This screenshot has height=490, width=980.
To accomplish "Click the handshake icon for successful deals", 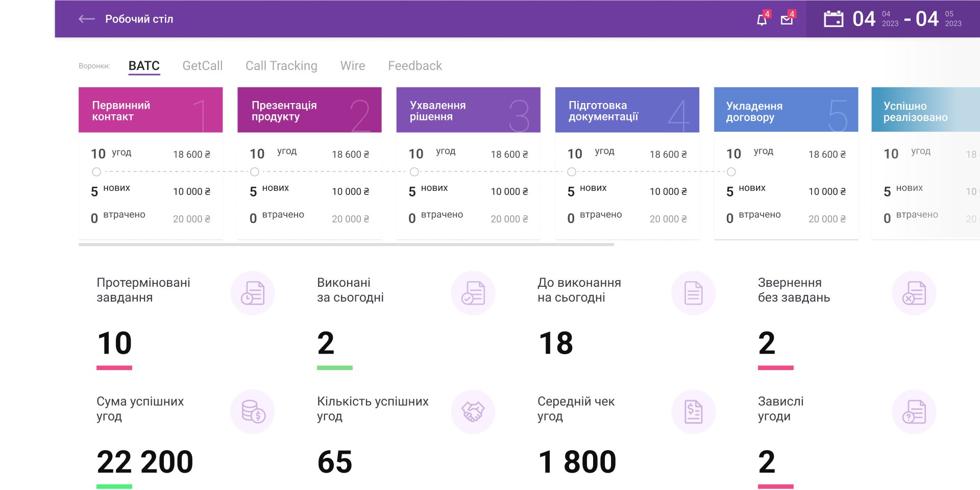I will pos(473,411).
